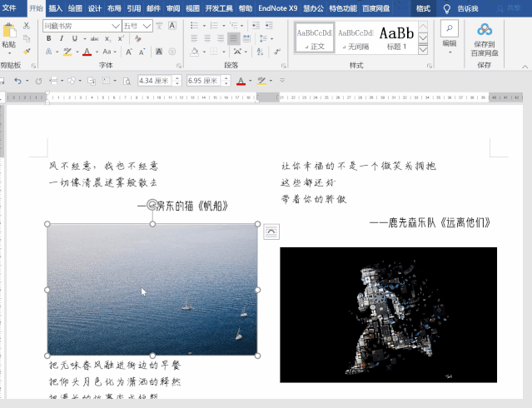The width and height of the screenshot is (532, 408).
Task: Apply the 标题 1 heading style
Action: coord(396,37)
